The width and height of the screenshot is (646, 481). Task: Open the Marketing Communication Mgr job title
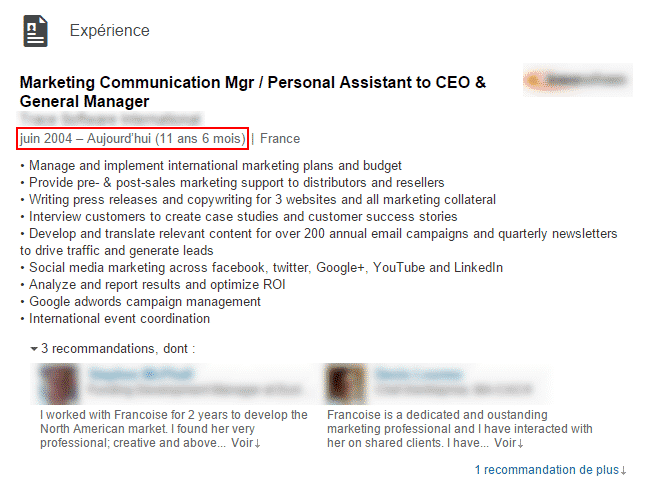[x=253, y=92]
